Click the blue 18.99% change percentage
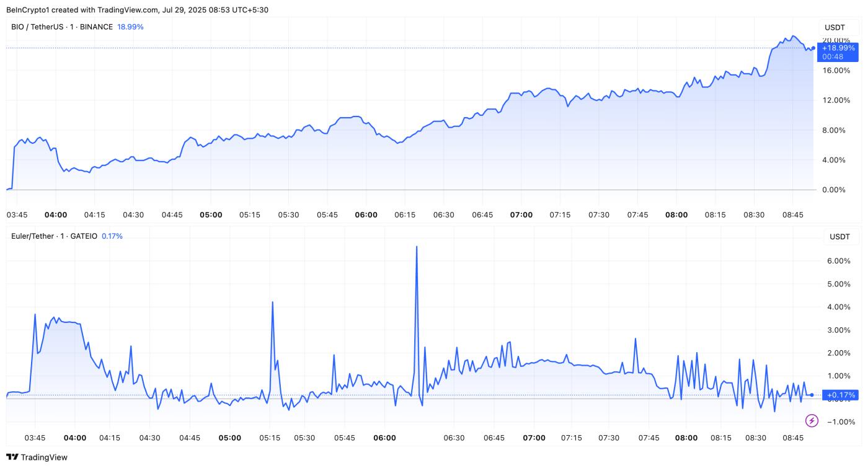 coord(130,27)
